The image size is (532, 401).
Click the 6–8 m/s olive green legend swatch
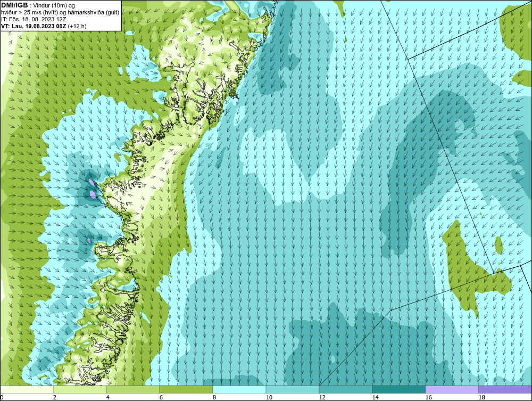[186, 389]
